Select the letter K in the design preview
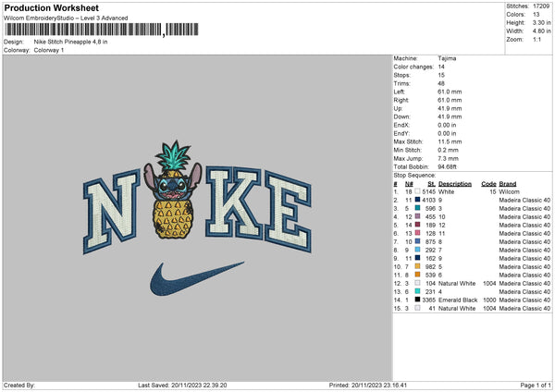The width and height of the screenshot is (555, 392). (x=234, y=202)
